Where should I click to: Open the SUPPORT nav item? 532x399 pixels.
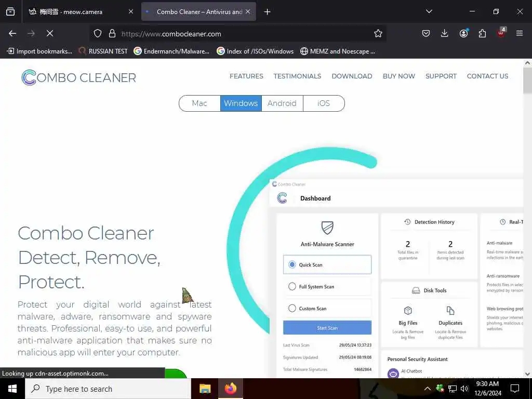[x=441, y=76]
